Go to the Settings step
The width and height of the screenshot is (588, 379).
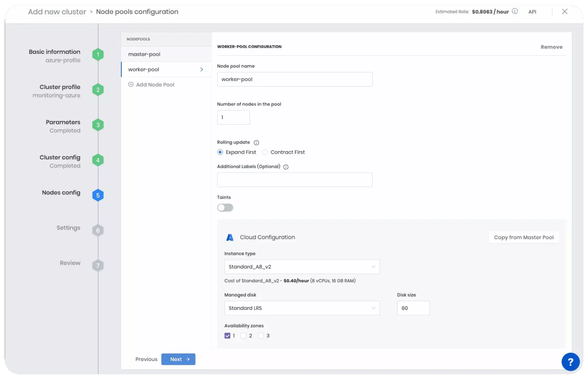[x=68, y=228]
